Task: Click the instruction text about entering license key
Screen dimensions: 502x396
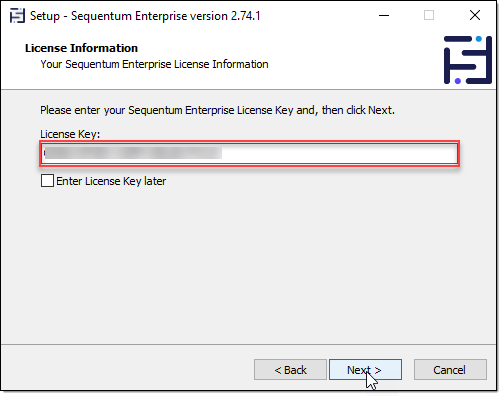Action: pos(217,110)
